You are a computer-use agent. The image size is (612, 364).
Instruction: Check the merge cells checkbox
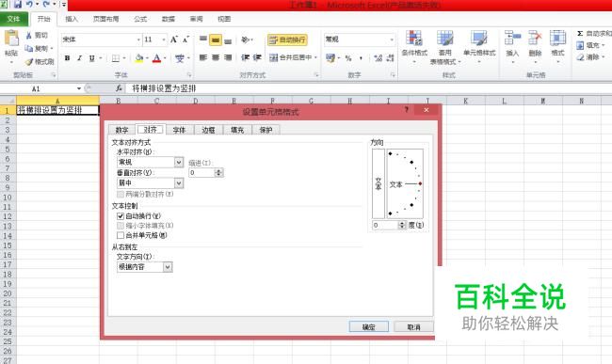[121, 235]
